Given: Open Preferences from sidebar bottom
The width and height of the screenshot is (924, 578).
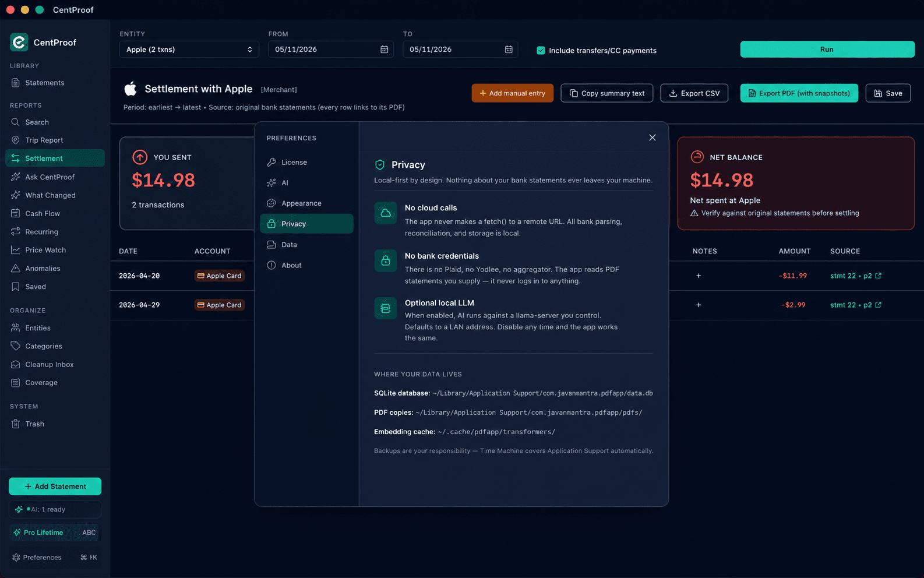Looking at the screenshot, I should pos(55,558).
